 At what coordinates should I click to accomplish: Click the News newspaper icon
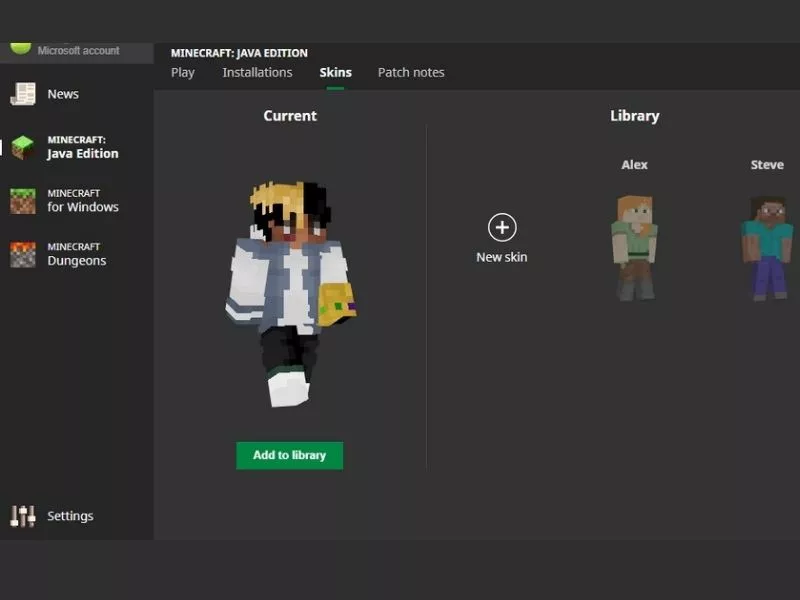(x=24, y=93)
